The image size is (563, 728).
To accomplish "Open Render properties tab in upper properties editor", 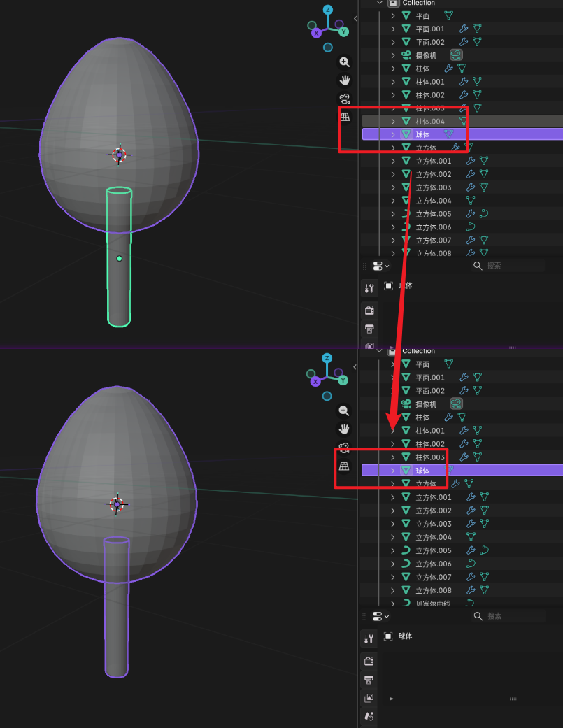I will click(369, 311).
